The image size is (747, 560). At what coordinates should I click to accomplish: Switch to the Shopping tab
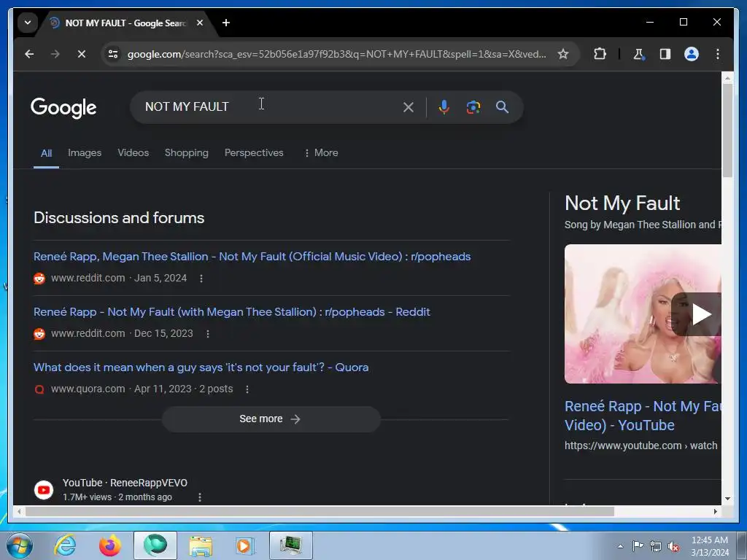(186, 153)
